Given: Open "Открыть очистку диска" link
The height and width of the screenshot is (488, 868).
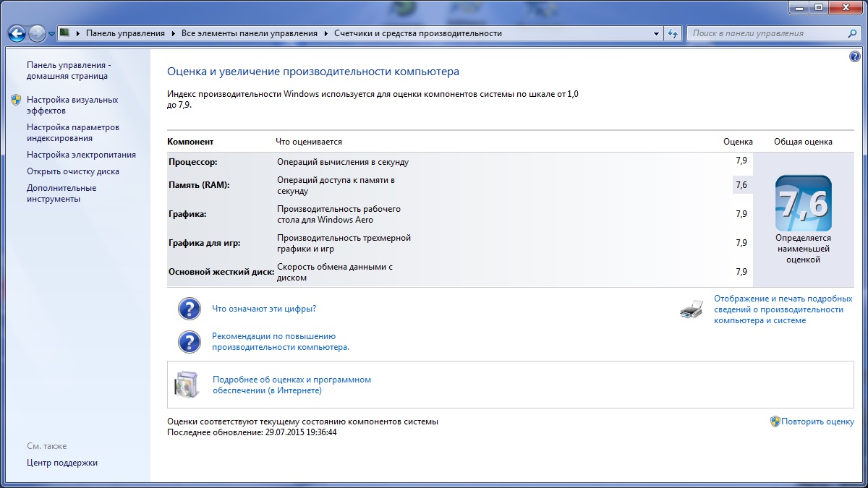Looking at the screenshot, I should pyautogui.click(x=73, y=171).
